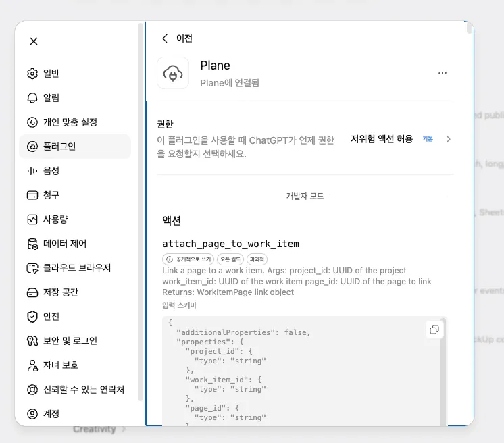Open the 사용량 section
This screenshot has height=443, width=504.
(x=75, y=219)
